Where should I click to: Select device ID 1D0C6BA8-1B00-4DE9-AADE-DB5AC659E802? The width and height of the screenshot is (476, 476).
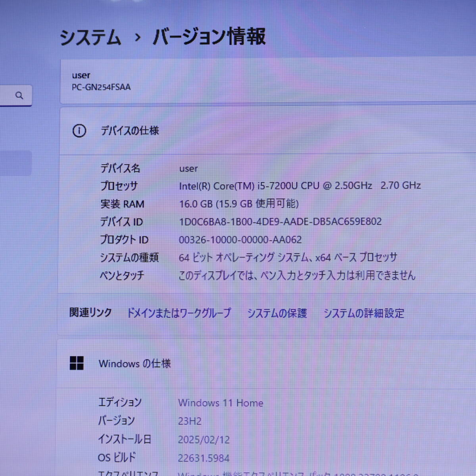click(280, 221)
